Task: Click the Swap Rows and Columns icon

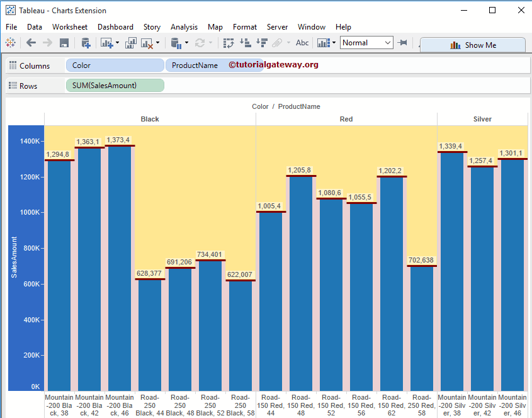Action: pyautogui.click(x=229, y=43)
